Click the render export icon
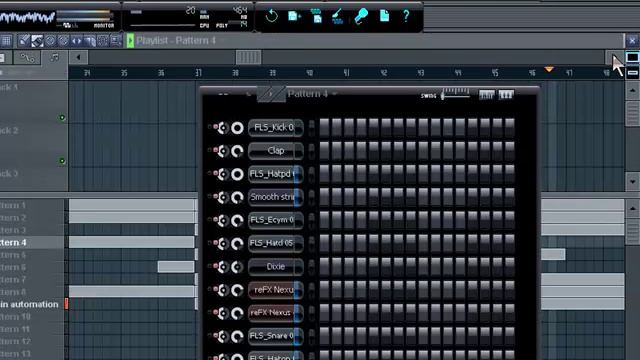This screenshot has width=640, height=360. 316,16
